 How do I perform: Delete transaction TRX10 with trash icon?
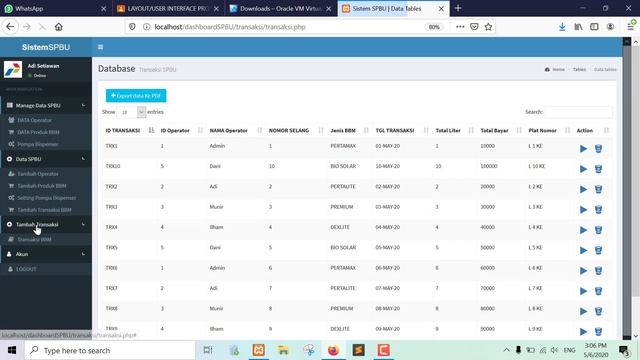point(598,169)
